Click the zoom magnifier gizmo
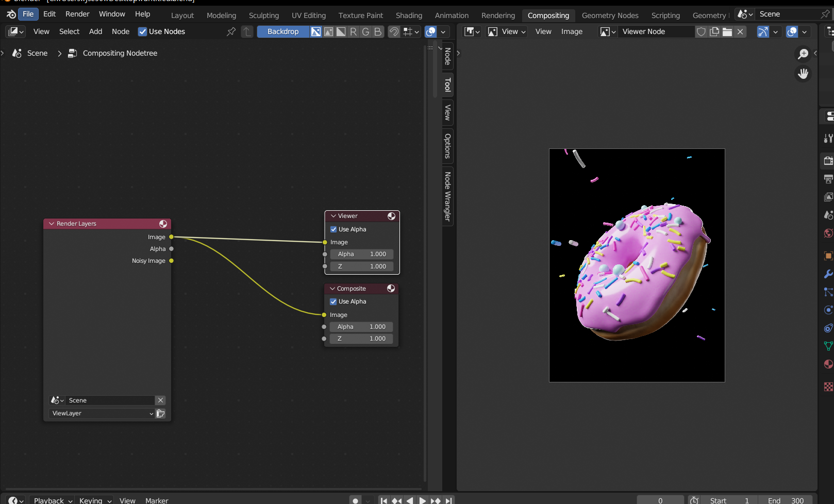The height and width of the screenshot is (504, 834). click(803, 54)
